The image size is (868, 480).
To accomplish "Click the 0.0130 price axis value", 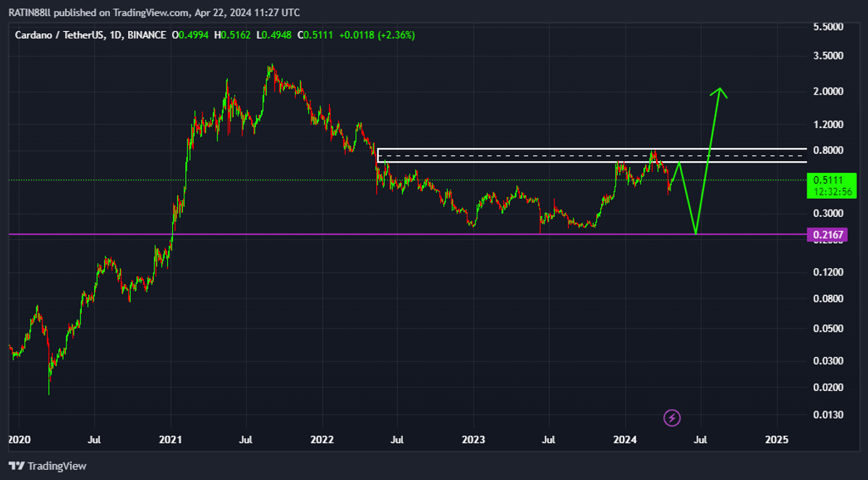I will [x=829, y=415].
